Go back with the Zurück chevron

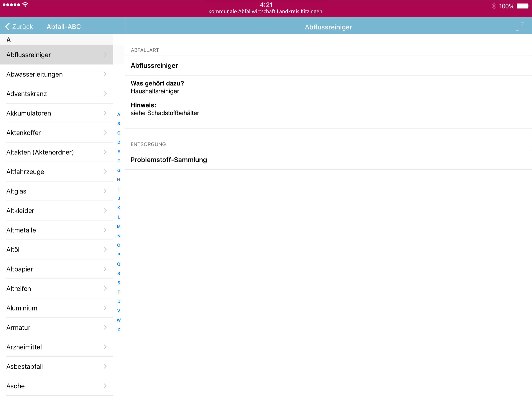pos(7,26)
